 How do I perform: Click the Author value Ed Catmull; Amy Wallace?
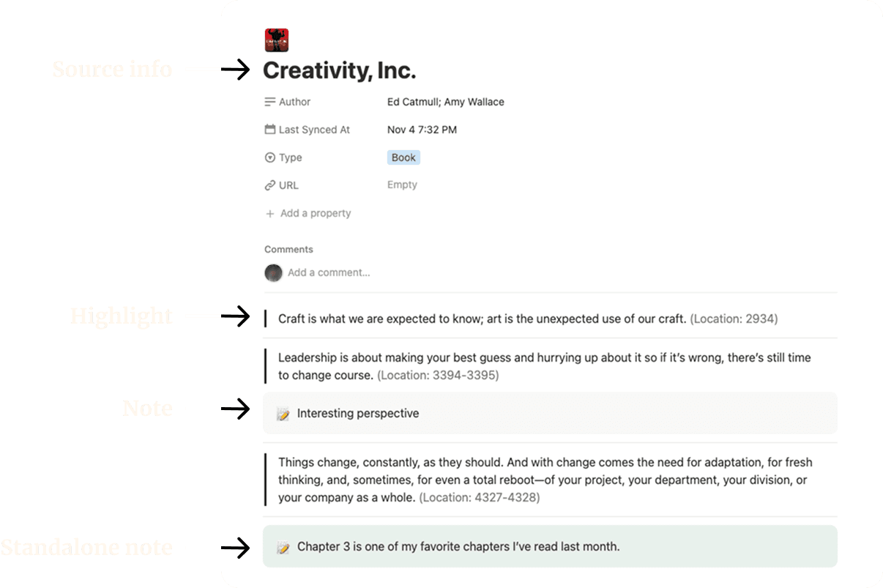[x=445, y=102]
